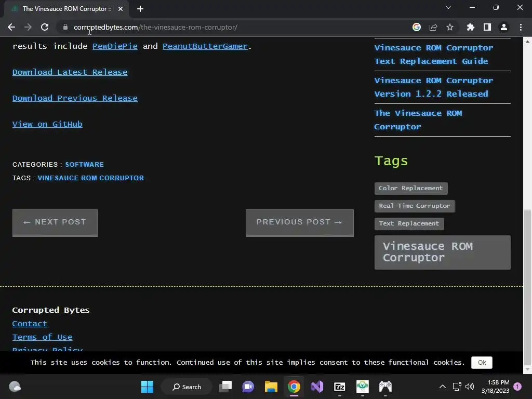This screenshot has width=532, height=399.
Task: Open VINESAUCE ROM CORRUPTOR tag link
Action: 90,178
